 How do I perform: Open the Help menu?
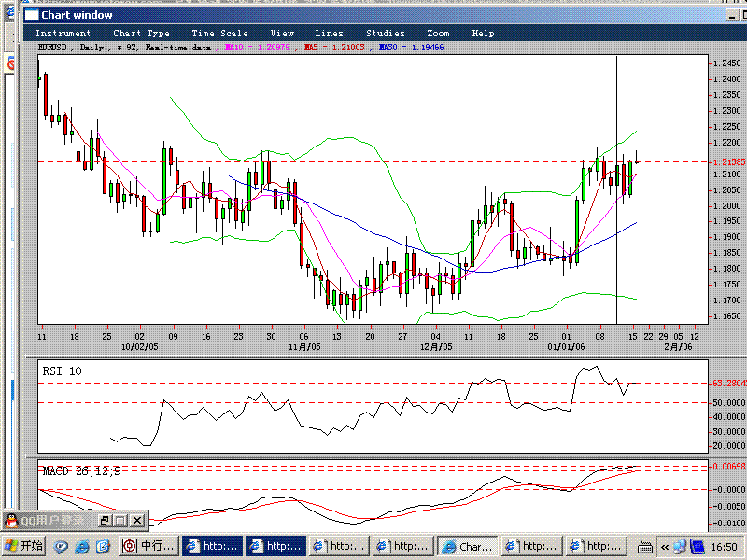pyautogui.click(x=483, y=34)
